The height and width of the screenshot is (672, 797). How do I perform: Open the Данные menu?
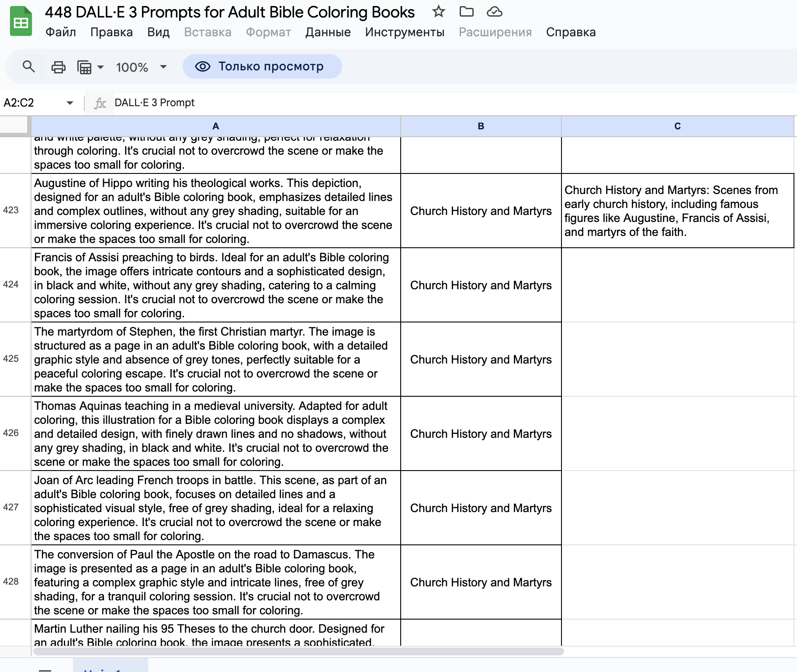coord(328,32)
